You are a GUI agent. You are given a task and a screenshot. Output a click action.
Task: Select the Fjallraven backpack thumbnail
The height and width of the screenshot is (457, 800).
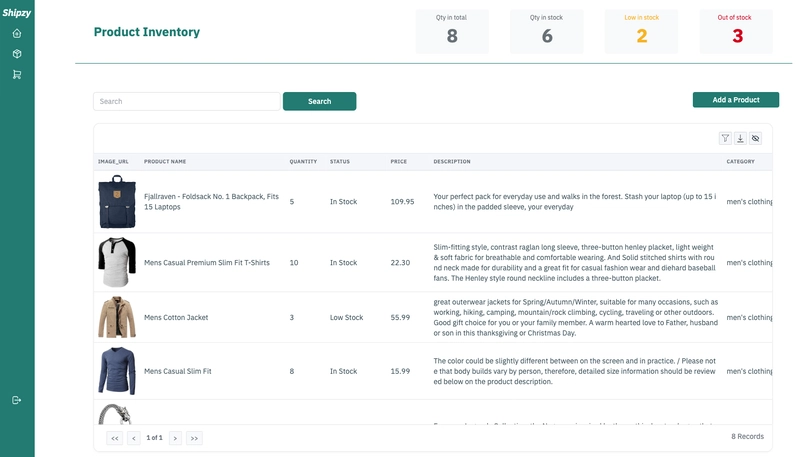click(117, 201)
